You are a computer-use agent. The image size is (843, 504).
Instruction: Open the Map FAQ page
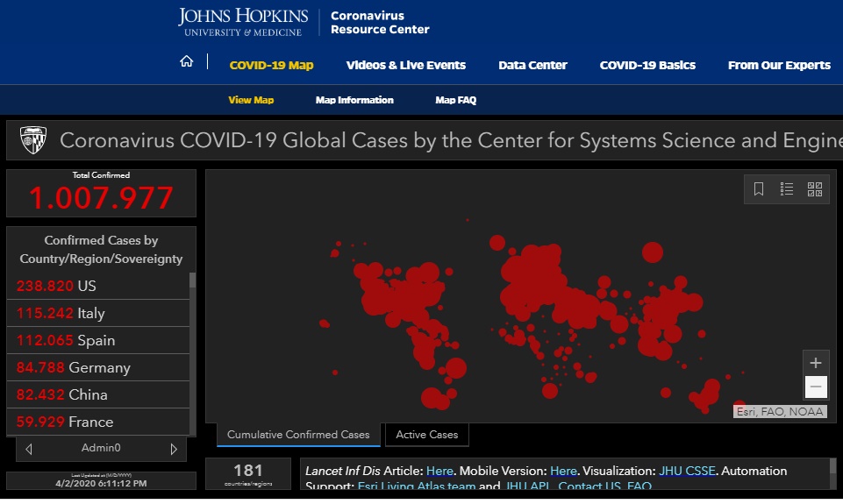point(455,100)
